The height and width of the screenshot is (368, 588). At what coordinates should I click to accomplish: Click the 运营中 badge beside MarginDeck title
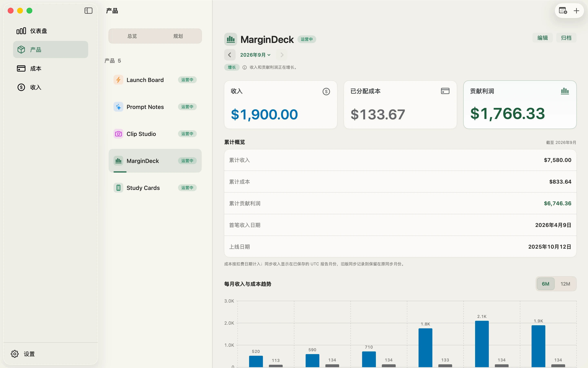click(x=307, y=39)
